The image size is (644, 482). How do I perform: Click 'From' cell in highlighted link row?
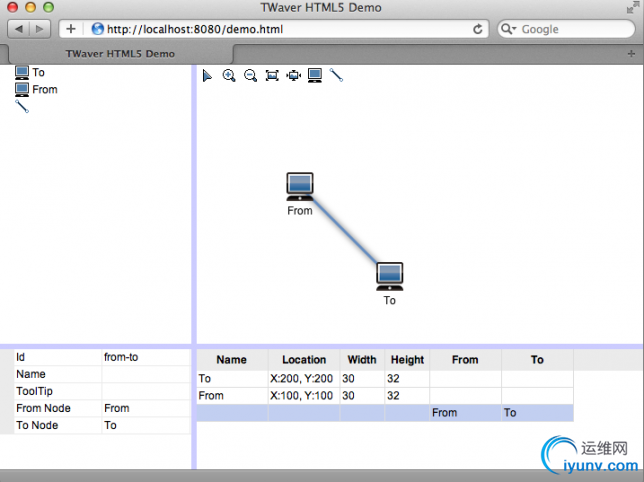tap(465, 413)
